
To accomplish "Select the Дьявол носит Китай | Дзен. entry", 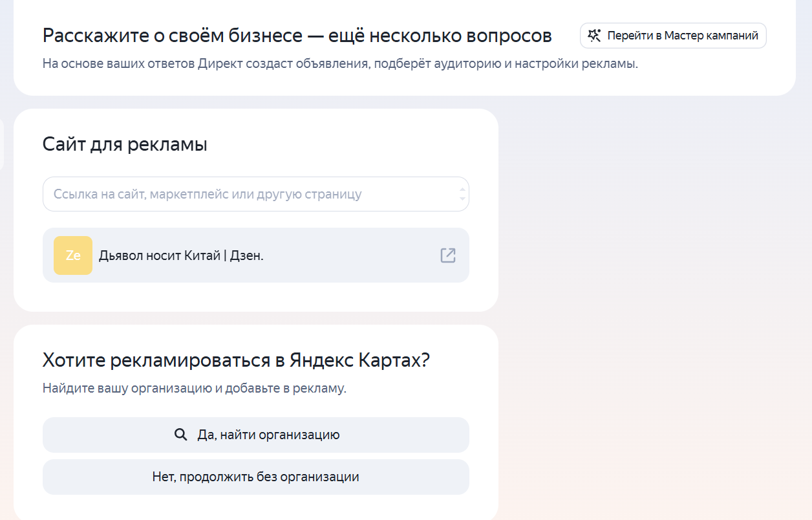I will (256, 255).
